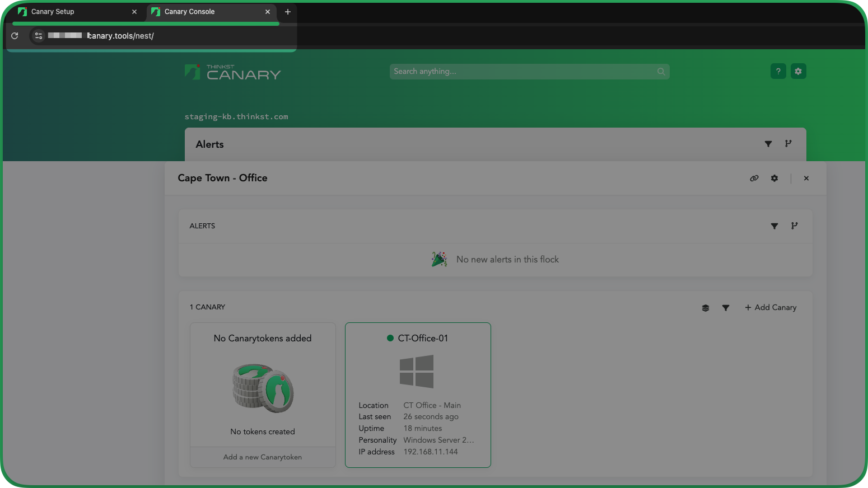Copy link for Cape Town - Office flock
Viewport: 868px width, 488px height.
754,179
